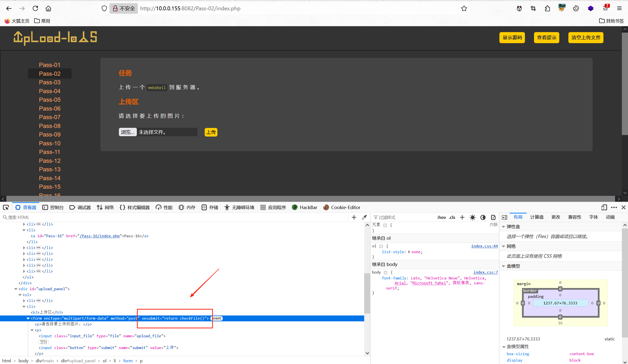Reload the page with refresh icon

35,9
